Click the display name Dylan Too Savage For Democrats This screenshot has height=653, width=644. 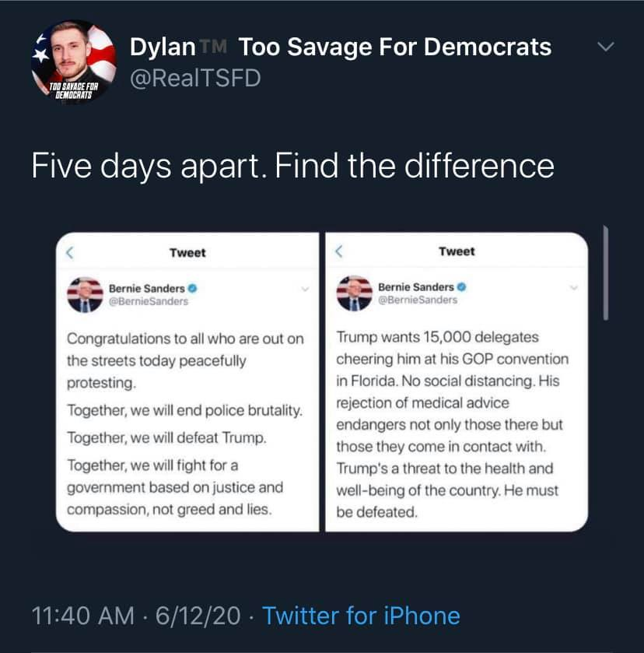pyautogui.click(x=340, y=47)
